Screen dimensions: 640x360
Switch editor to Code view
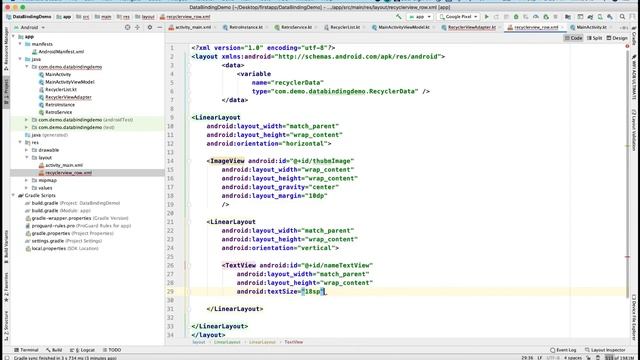573,38
